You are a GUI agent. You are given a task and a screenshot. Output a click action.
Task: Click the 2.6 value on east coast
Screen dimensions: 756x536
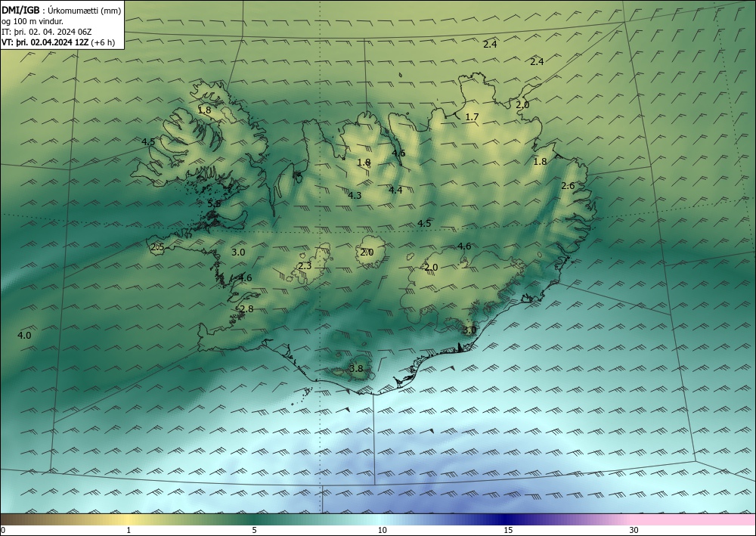click(x=568, y=185)
